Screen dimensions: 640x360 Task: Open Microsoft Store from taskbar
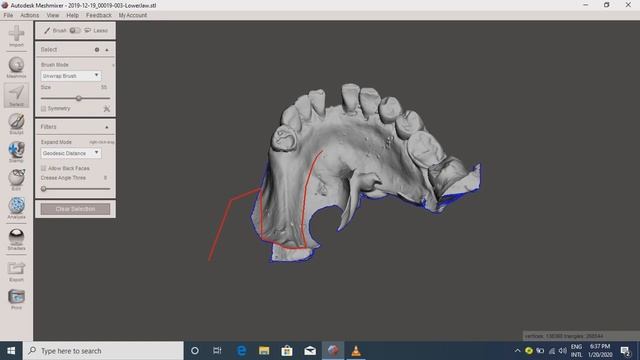pyautogui.click(x=287, y=351)
